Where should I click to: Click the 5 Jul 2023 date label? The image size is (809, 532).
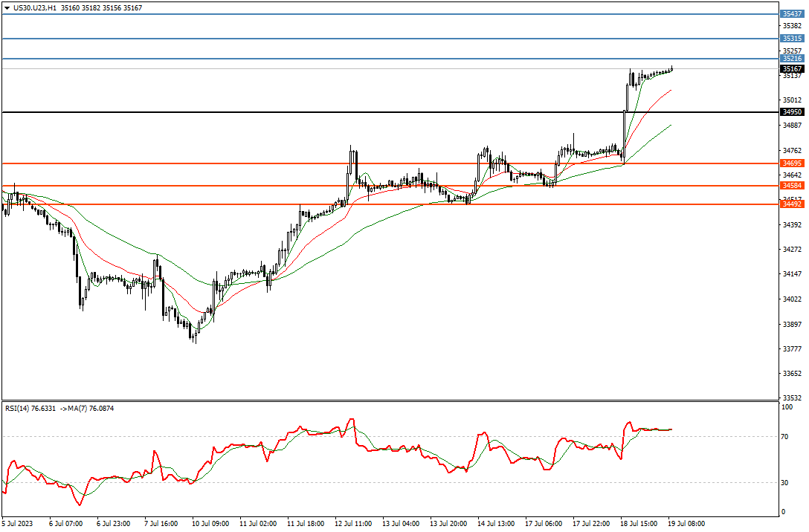[18, 523]
